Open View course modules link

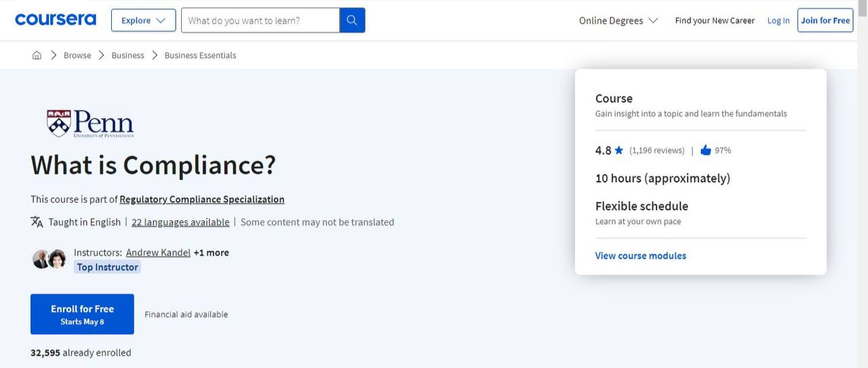tap(641, 255)
